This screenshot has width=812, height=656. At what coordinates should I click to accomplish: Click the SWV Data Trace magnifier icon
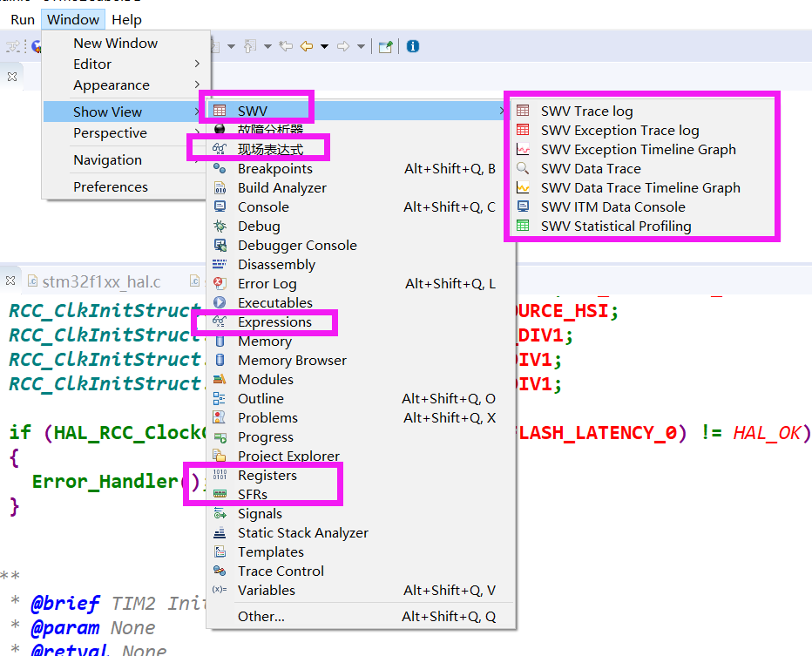tap(523, 168)
